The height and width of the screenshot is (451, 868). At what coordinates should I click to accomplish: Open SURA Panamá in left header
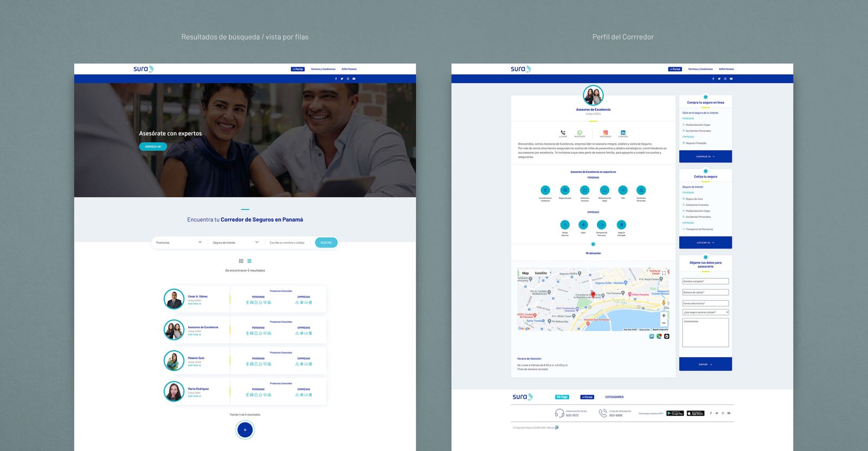click(349, 69)
